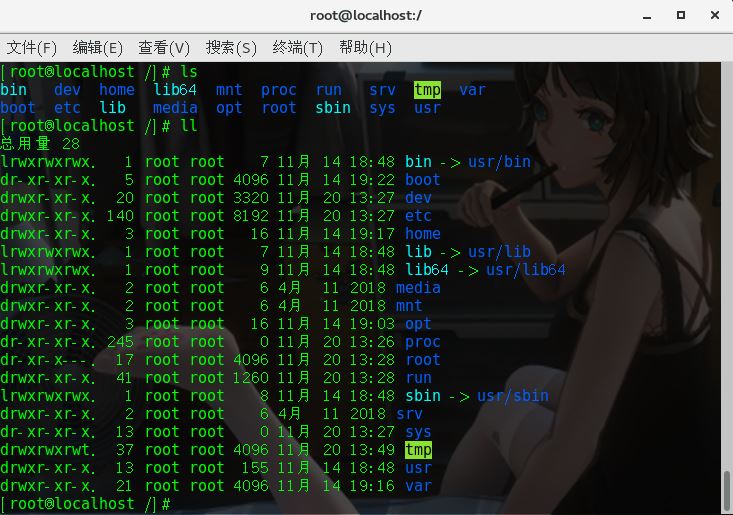Click 'media' in the ll listing
Image resolution: width=733 pixels, height=515 pixels.
point(418,288)
